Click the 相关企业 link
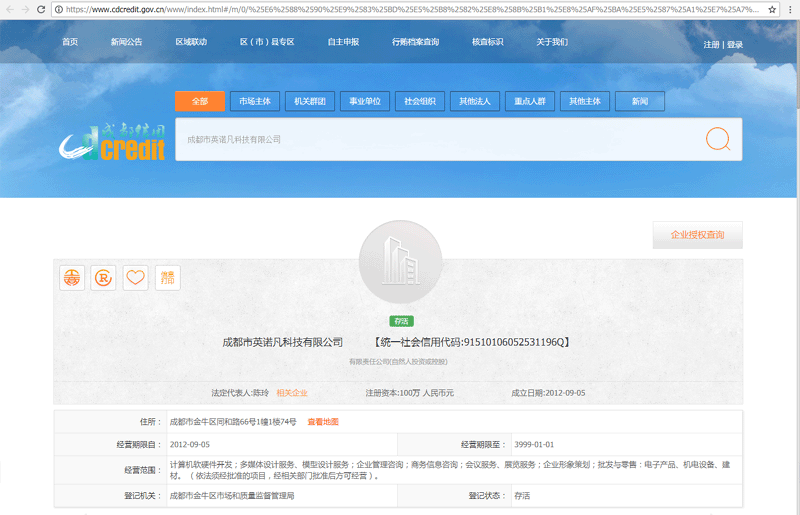The height and width of the screenshot is (515, 800). pos(292,393)
